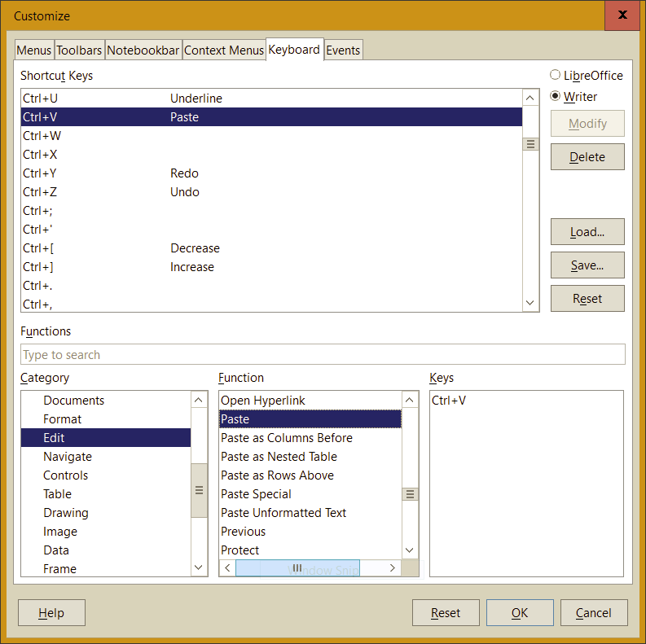Switch to the Events tab
Viewport: 646px width, 644px height.
[x=343, y=50]
